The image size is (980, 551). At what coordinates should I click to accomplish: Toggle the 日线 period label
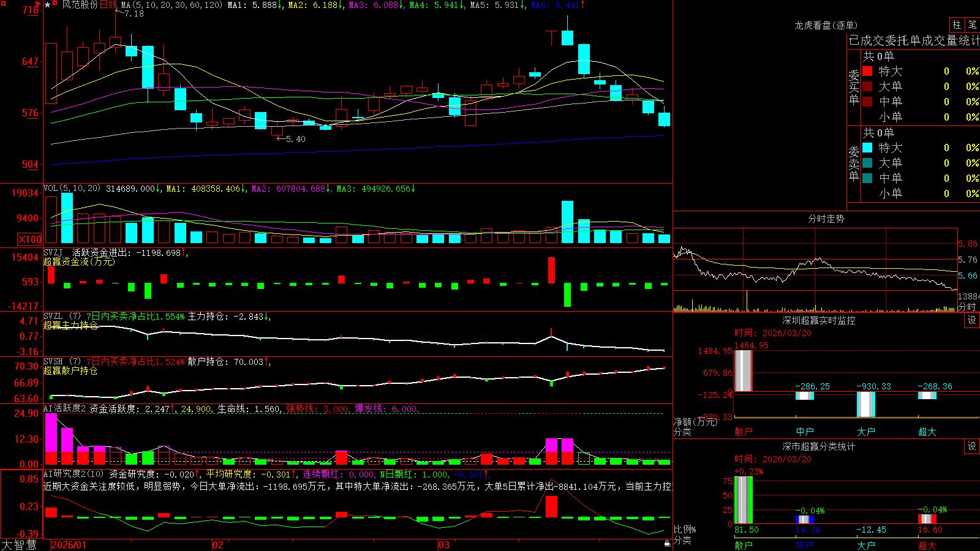tap(108, 5)
